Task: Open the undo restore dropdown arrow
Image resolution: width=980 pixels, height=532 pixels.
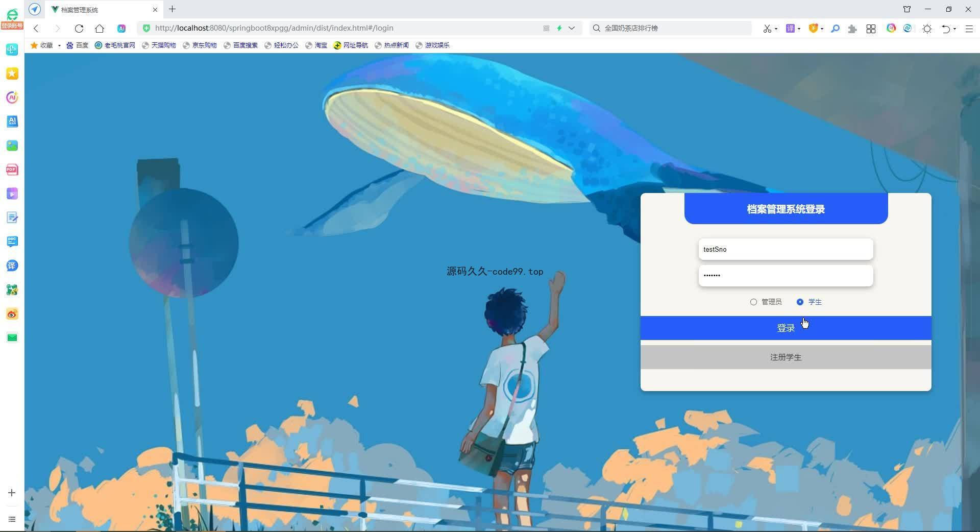Action: click(x=954, y=29)
